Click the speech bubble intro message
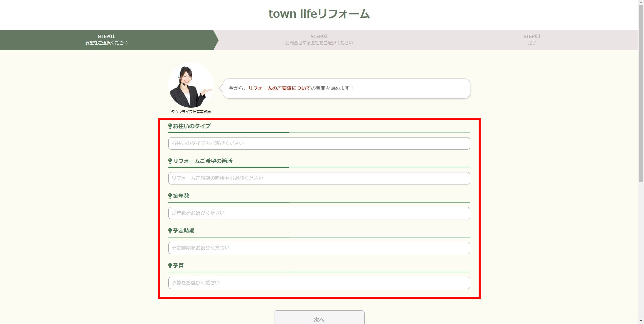The width and height of the screenshot is (644, 324). point(346,89)
